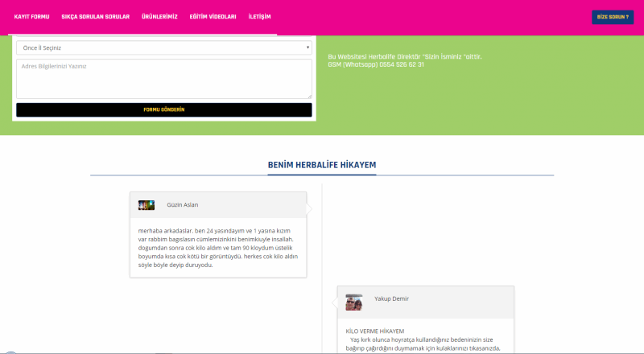Screen dimensions: 644x354
Task: Click Güzin Aslan's story paragraph starting merhaba arkadaslar
Action: point(218,248)
